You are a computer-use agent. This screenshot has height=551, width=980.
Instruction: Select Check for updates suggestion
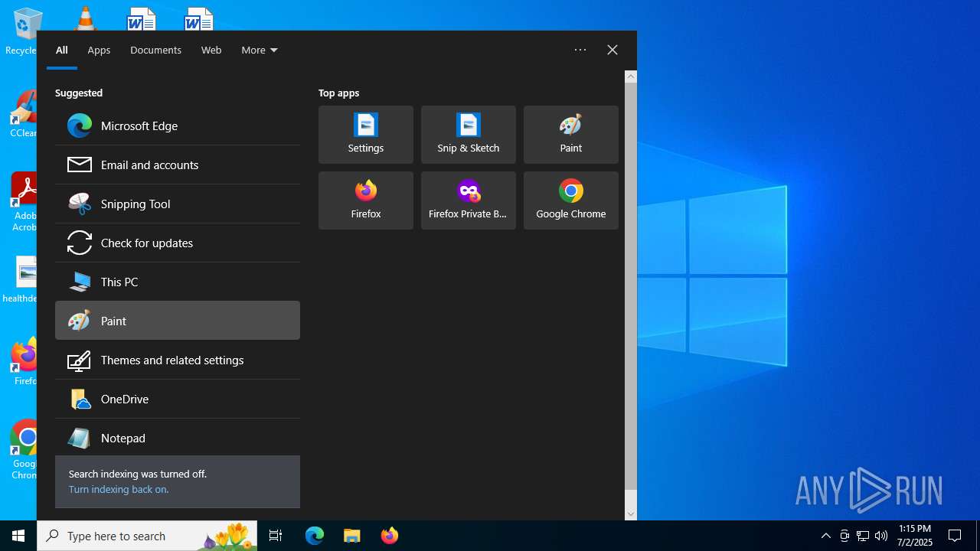(x=178, y=243)
